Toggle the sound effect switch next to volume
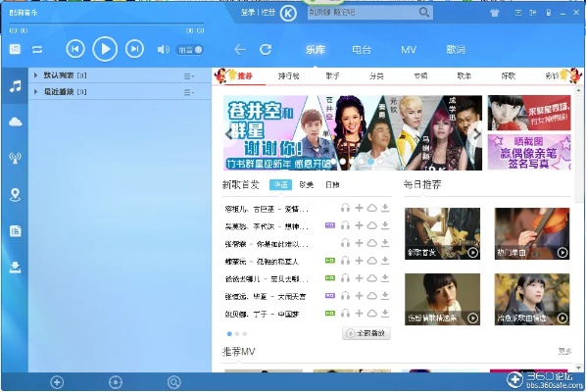 click(x=189, y=50)
